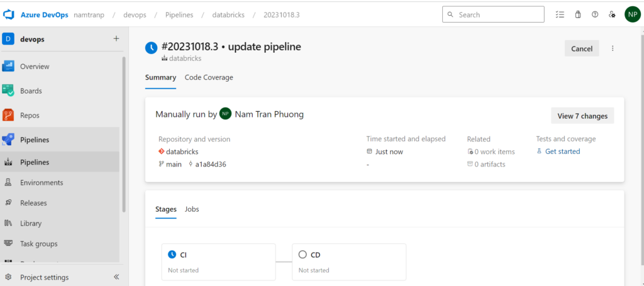Image resolution: width=644 pixels, height=286 pixels.
Task: Switch to the Jobs tab
Action: coord(192,209)
